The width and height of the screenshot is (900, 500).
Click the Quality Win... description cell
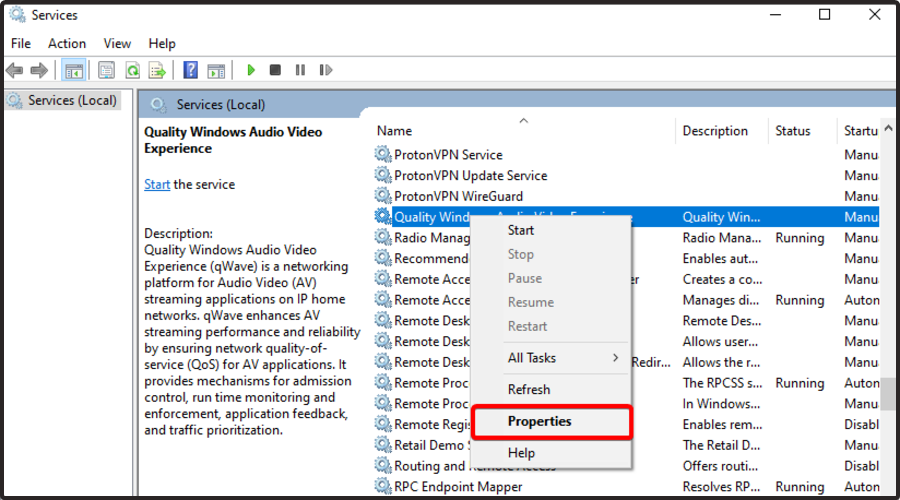[x=721, y=217]
